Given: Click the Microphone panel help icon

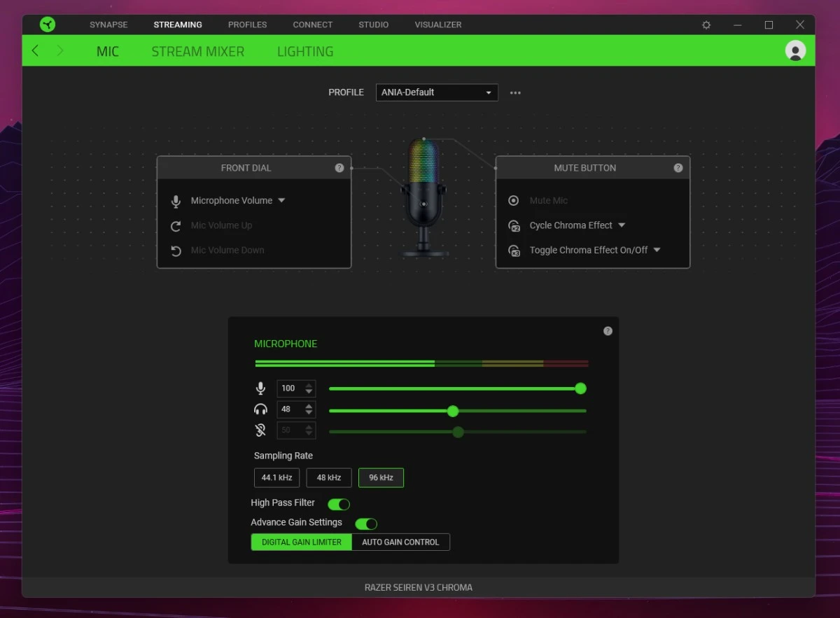Looking at the screenshot, I should tap(608, 331).
